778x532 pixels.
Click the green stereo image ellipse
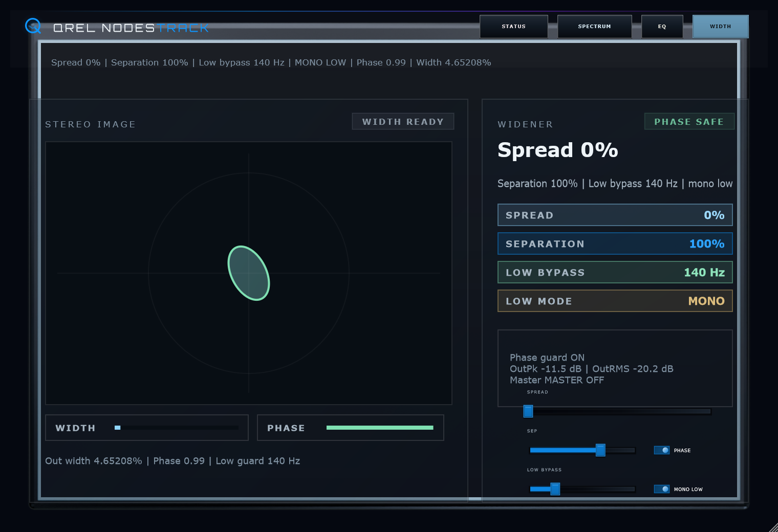point(249,273)
